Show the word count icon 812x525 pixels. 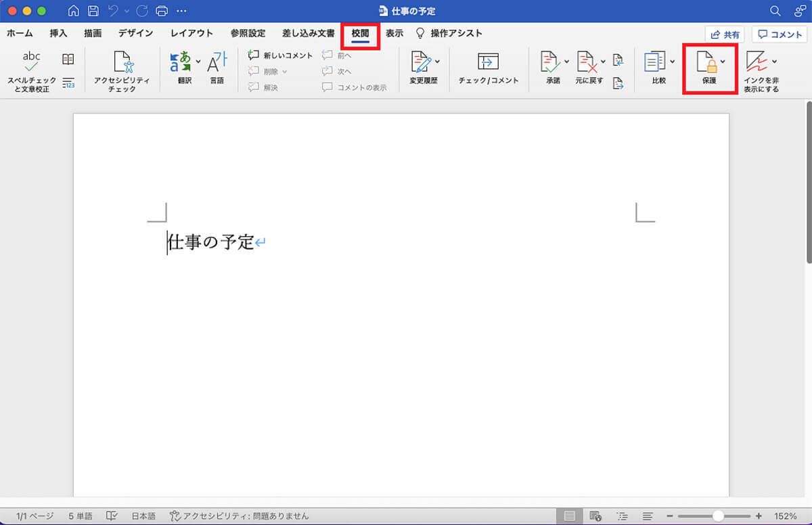68,83
